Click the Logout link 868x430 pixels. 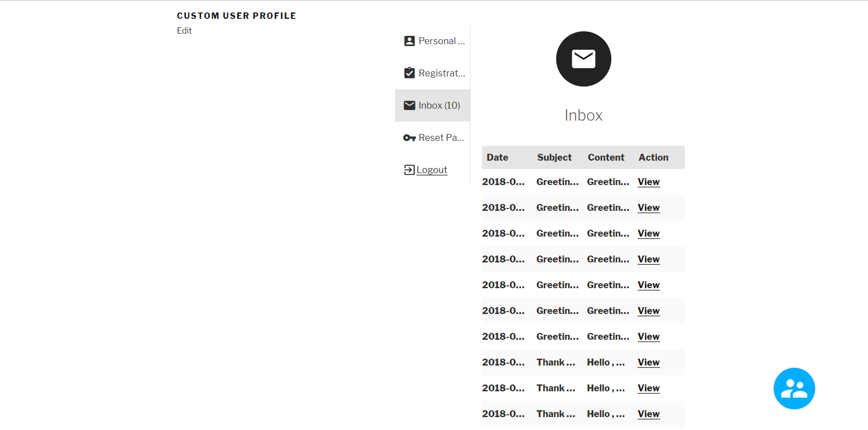point(431,170)
